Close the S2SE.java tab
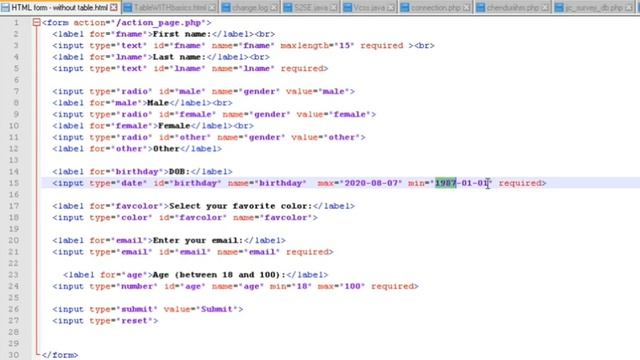The image size is (640, 360). pos(334,8)
